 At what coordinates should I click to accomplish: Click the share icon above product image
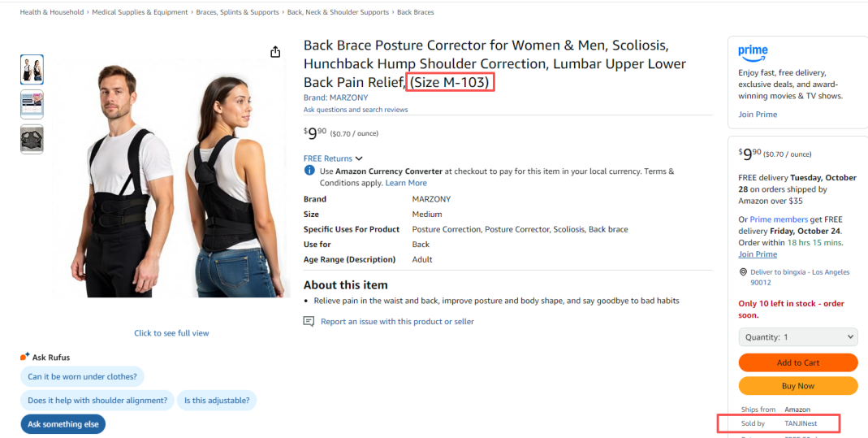(x=275, y=52)
